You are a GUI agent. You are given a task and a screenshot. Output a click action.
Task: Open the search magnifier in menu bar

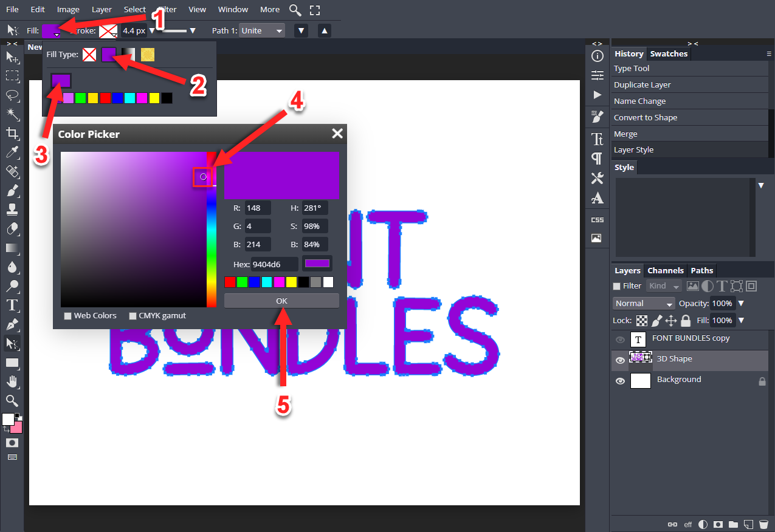click(295, 10)
